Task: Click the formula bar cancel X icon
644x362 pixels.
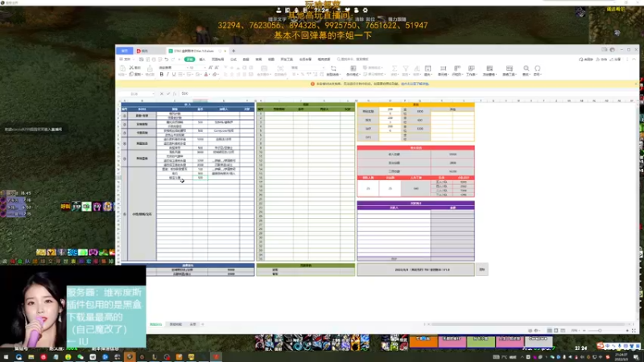Action: pos(162,93)
